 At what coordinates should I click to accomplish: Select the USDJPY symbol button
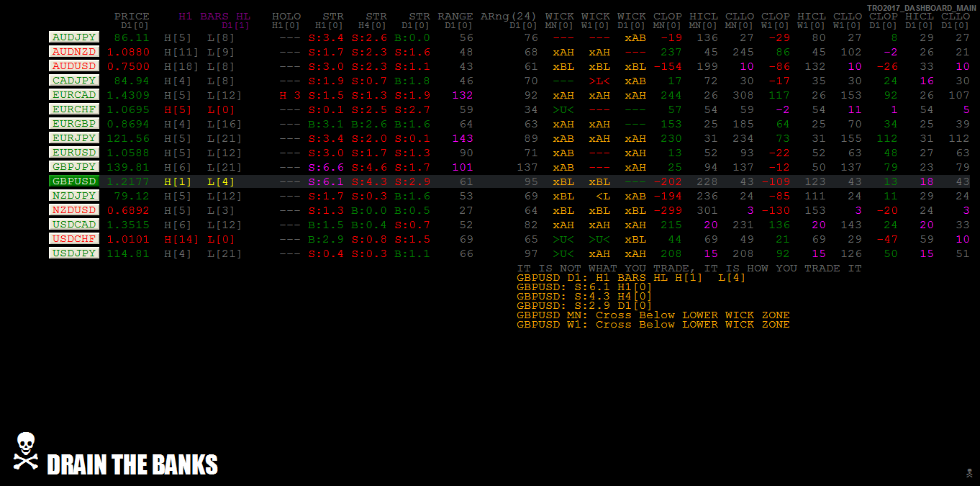click(74, 253)
